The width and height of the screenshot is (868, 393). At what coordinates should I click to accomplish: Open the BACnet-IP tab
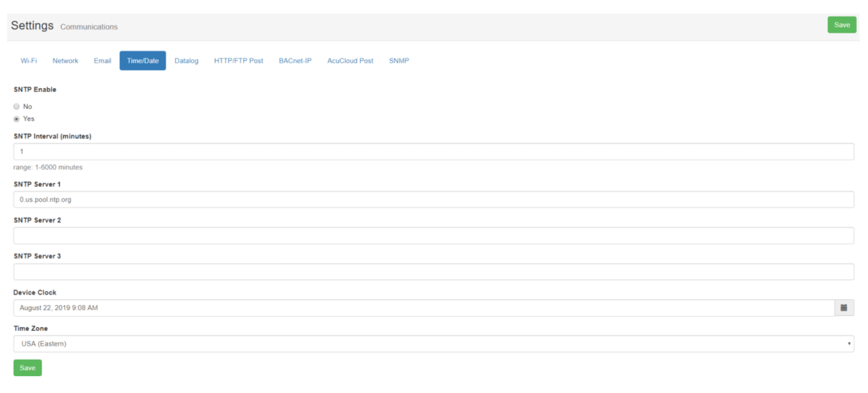click(x=295, y=61)
